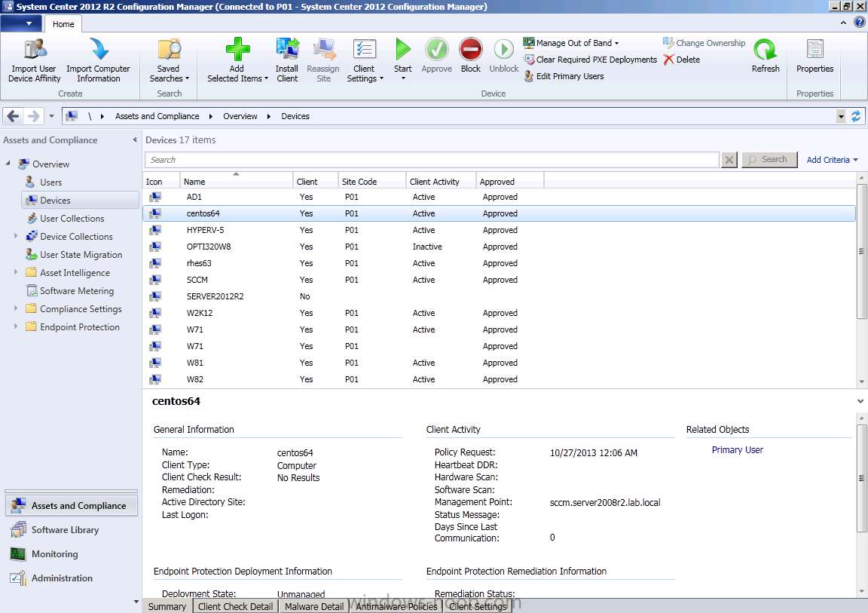Click Import User Device Affinity icon
The width and height of the screenshot is (868, 613).
[x=35, y=49]
